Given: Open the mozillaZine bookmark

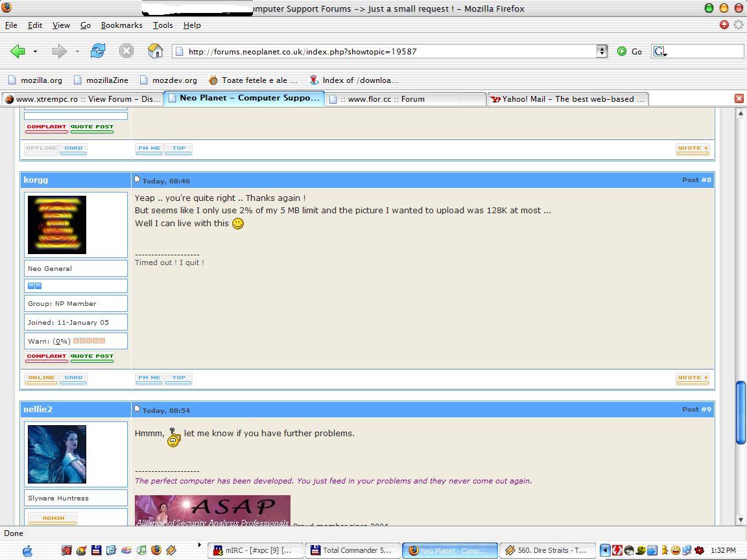Looking at the screenshot, I should pos(101,80).
